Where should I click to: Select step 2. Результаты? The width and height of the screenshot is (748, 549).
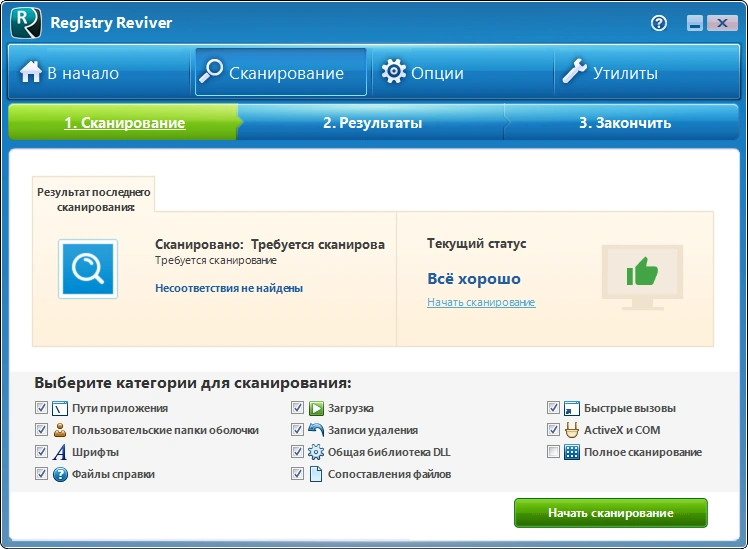tap(373, 123)
